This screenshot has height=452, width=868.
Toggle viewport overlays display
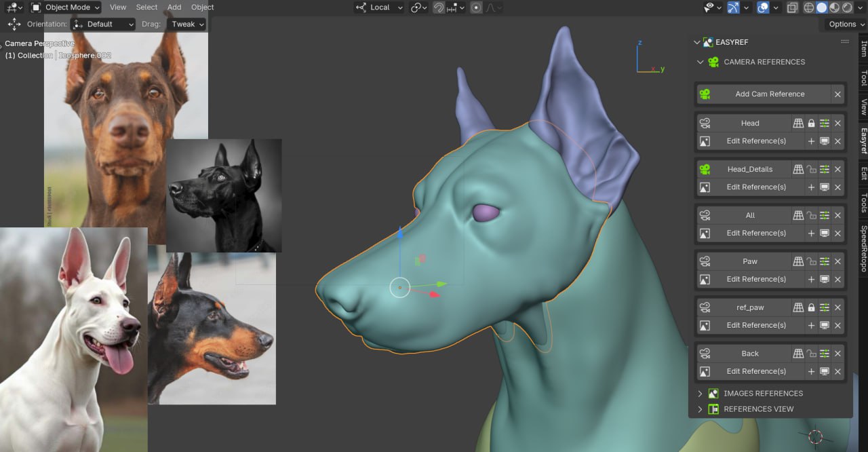pyautogui.click(x=763, y=7)
